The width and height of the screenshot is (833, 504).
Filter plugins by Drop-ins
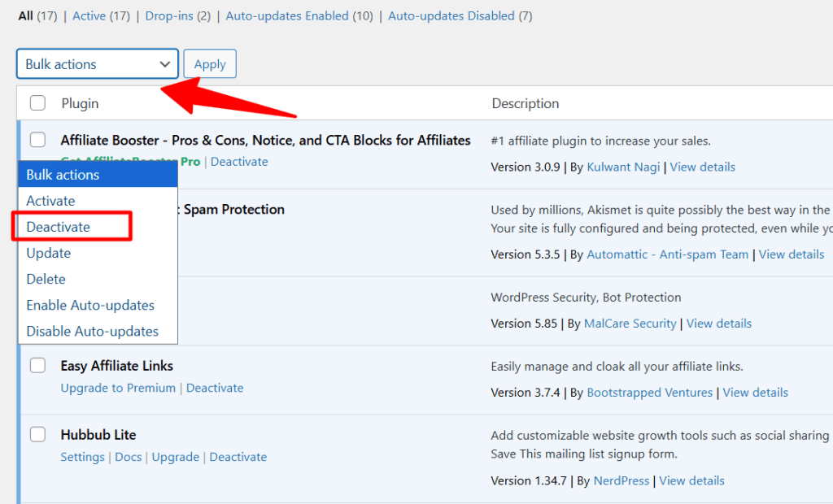pyautogui.click(x=169, y=16)
